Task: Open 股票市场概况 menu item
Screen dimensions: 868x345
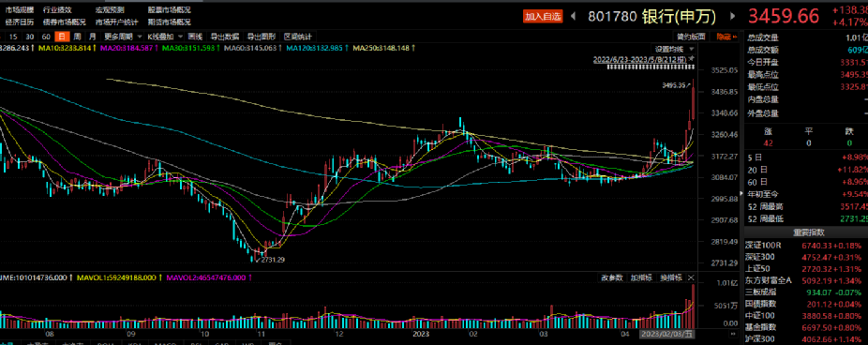Action: [x=170, y=10]
